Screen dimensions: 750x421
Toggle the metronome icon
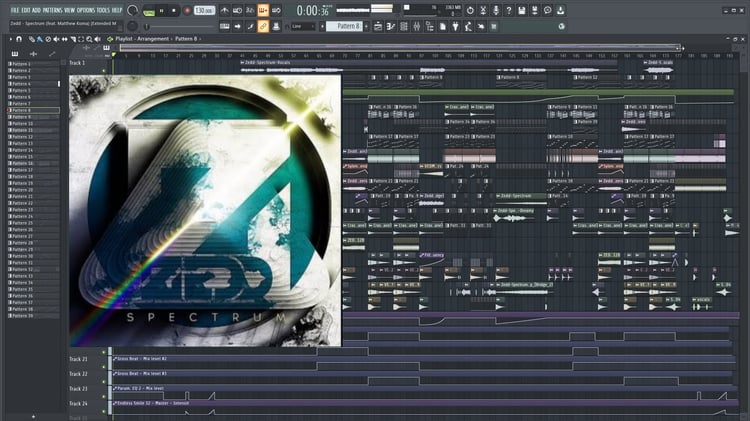pyautogui.click(x=224, y=10)
